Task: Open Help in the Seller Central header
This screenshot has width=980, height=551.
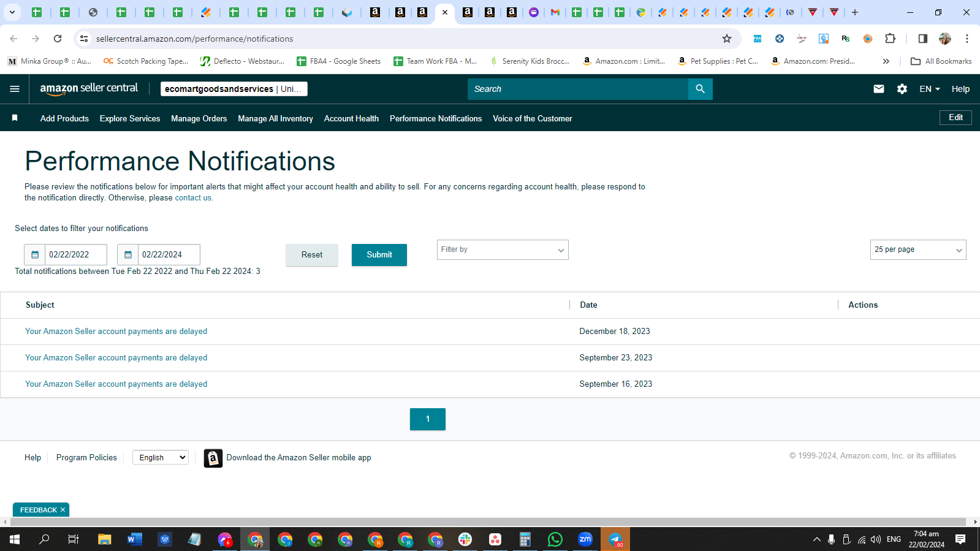Action: point(960,89)
